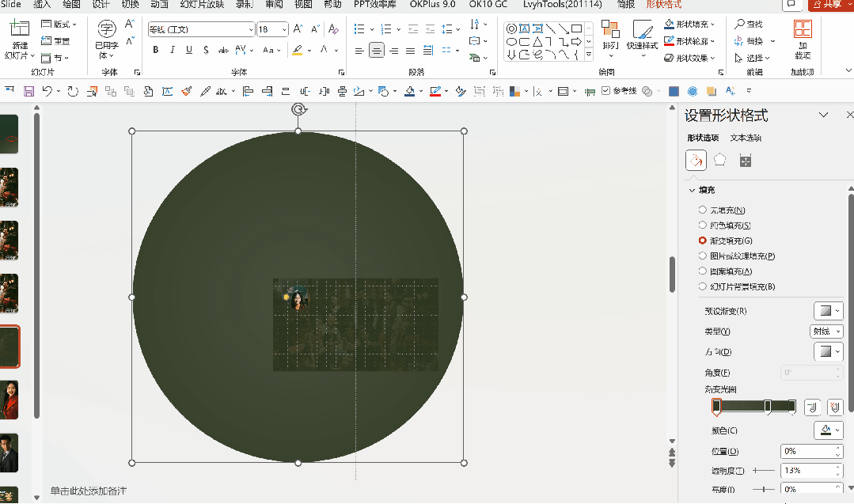Open the gradient stop Color (颜色) dropdown

pyautogui.click(x=829, y=430)
